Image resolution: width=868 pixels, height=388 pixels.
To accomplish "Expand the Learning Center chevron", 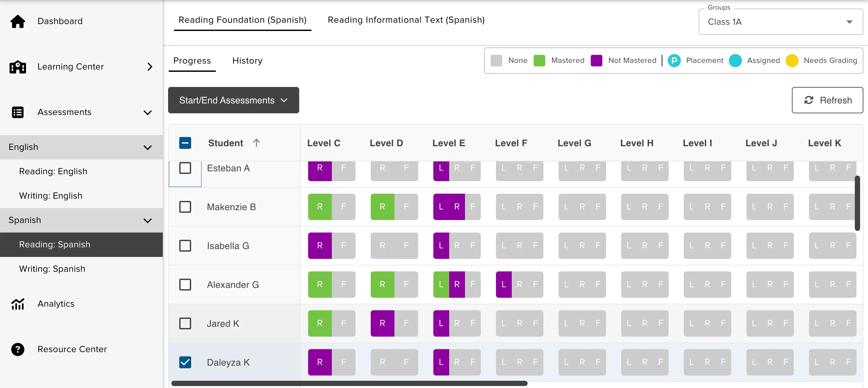I will click(150, 67).
